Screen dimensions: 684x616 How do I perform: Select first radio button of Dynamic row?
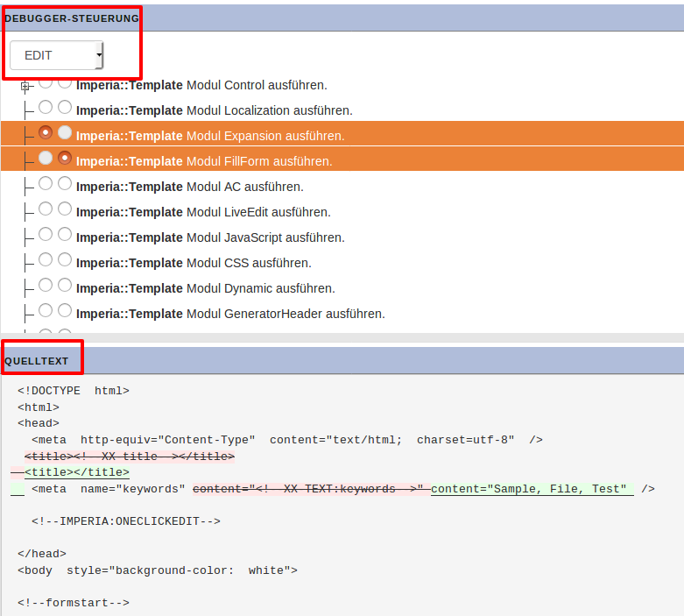tap(46, 285)
